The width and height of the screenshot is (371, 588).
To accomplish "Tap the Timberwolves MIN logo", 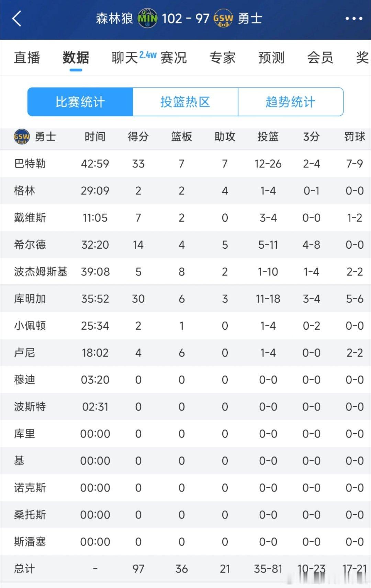I will tap(147, 18).
